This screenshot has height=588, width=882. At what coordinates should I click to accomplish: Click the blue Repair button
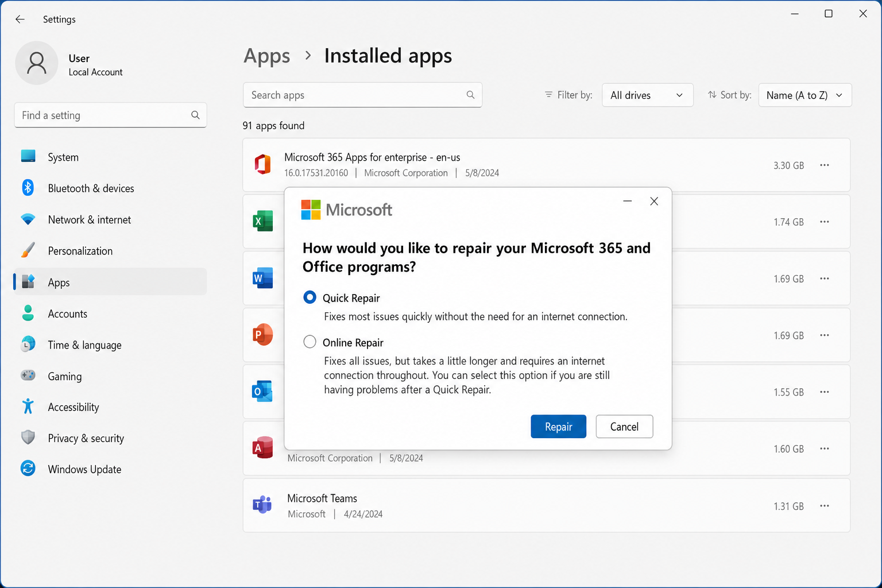tap(558, 427)
